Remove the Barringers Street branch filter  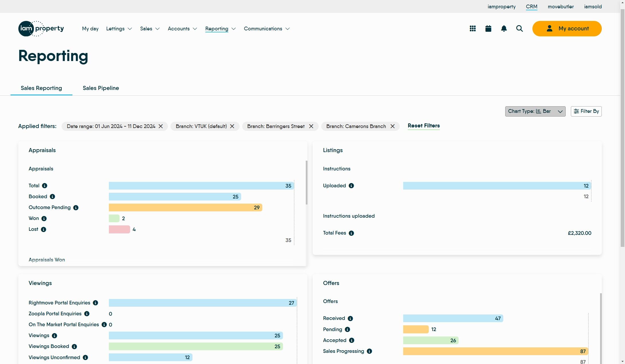[311, 126]
